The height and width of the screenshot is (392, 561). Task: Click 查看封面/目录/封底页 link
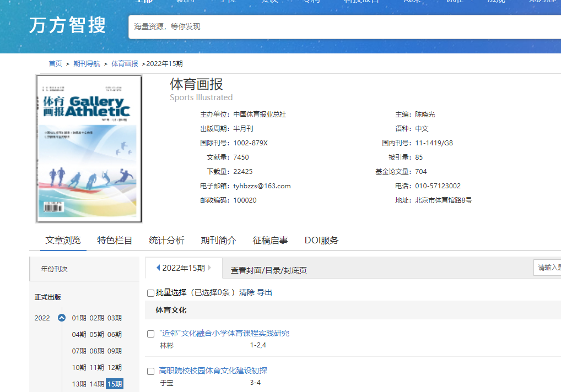click(268, 270)
